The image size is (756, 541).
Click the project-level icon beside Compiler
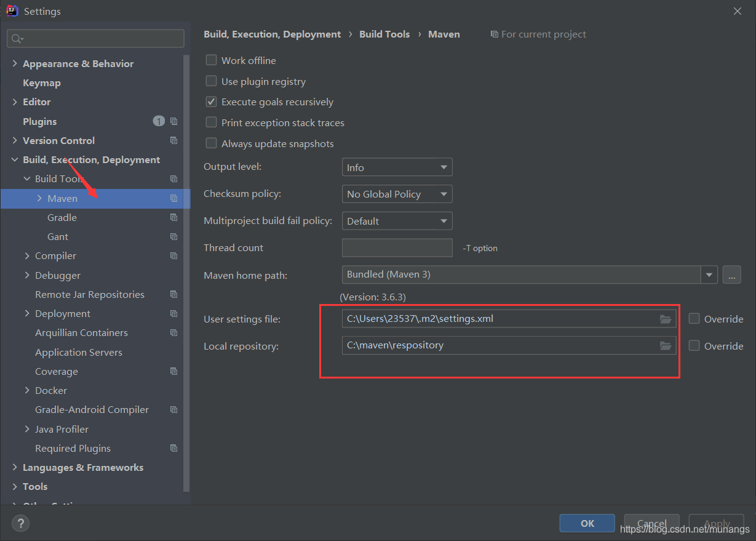173,255
